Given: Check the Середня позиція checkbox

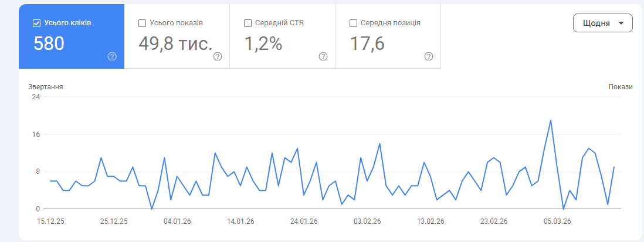Looking at the screenshot, I should click(353, 23).
